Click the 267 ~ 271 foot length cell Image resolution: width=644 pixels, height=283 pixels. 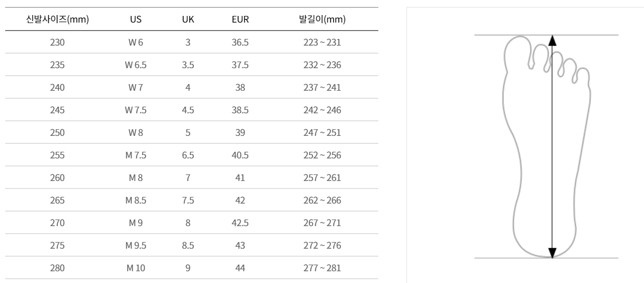[x=322, y=223]
